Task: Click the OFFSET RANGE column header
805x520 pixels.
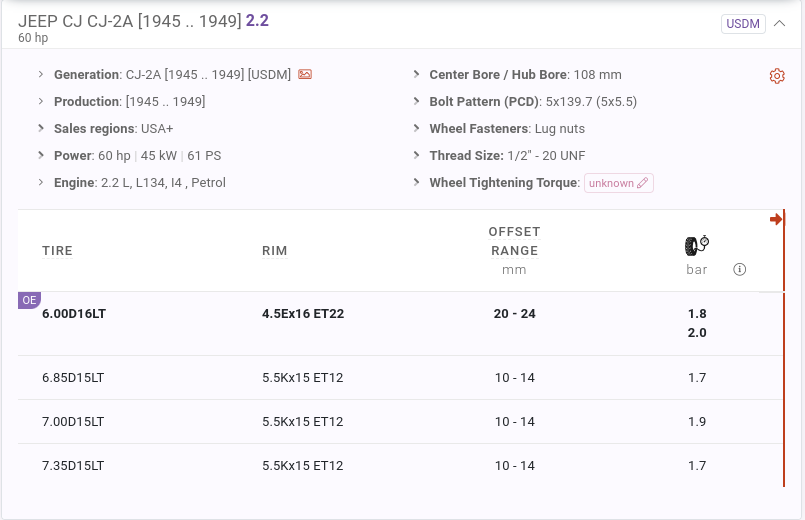Action: pyautogui.click(x=514, y=241)
